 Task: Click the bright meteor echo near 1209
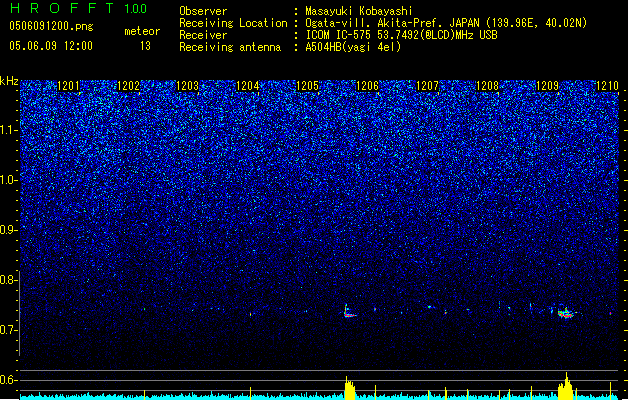(566, 313)
